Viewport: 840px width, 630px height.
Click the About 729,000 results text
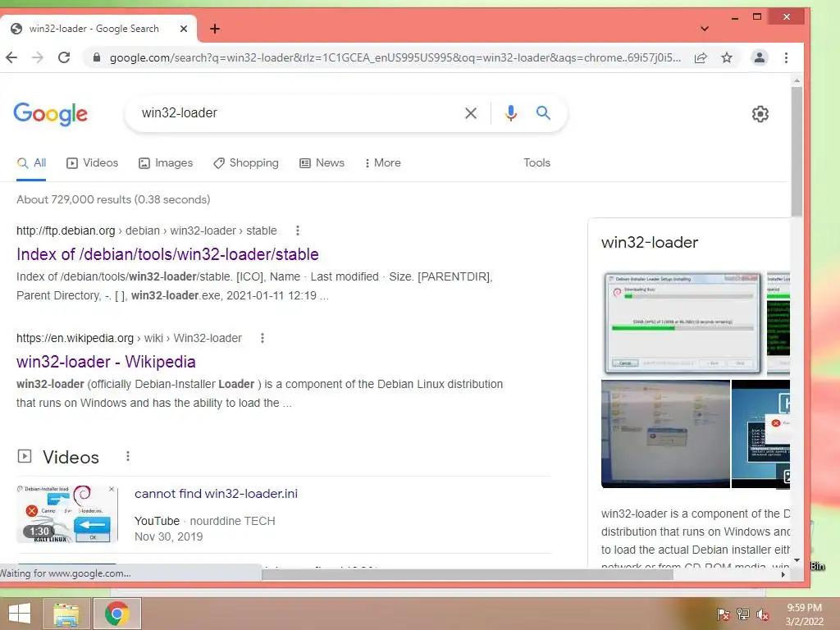113,199
